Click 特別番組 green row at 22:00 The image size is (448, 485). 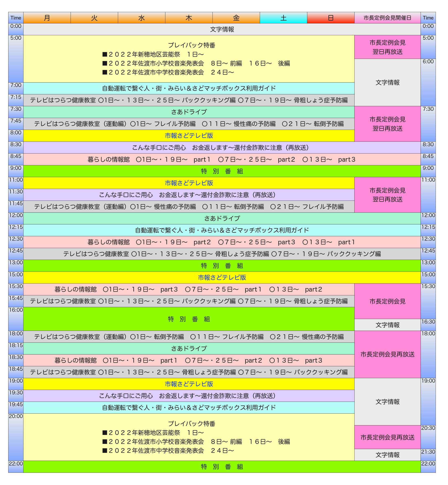pyautogui.click(x=222, y=467)
